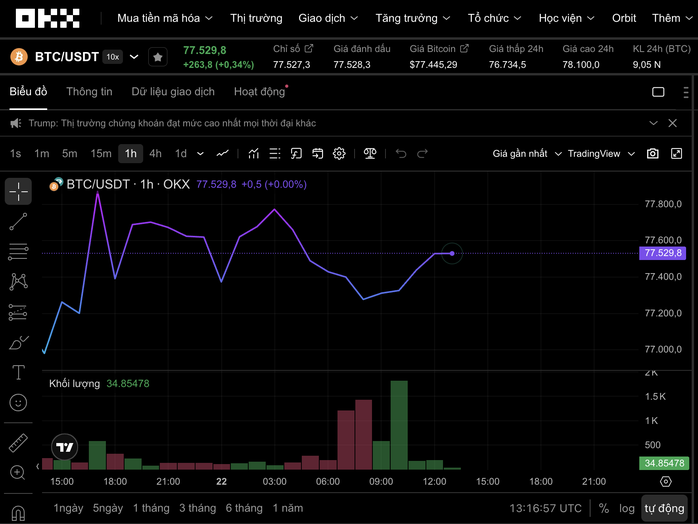The image size is (698, 524).
Task: Open the Giao dịch menu
Action: coord(328,18)
